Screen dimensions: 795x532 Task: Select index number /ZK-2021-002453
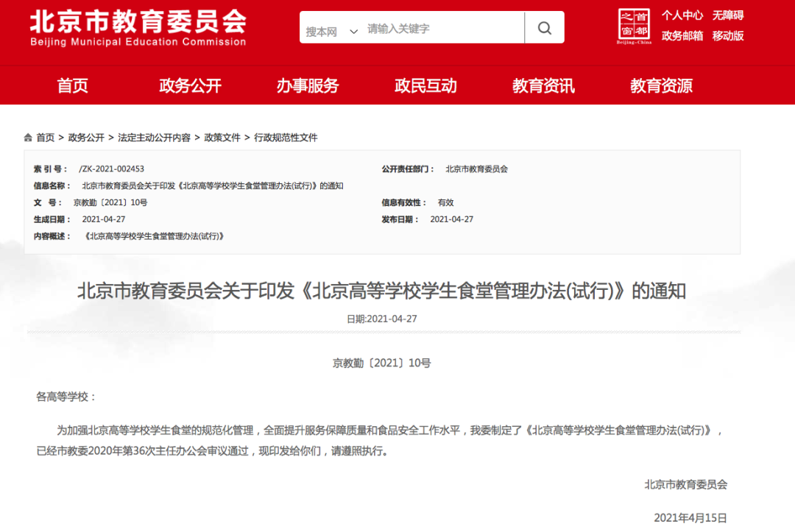pyautogui.click(x=112, y=169)
